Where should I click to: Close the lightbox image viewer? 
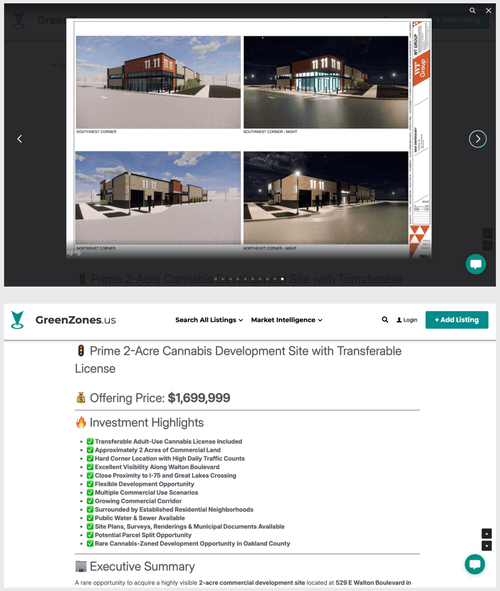[x=488, y=11]
